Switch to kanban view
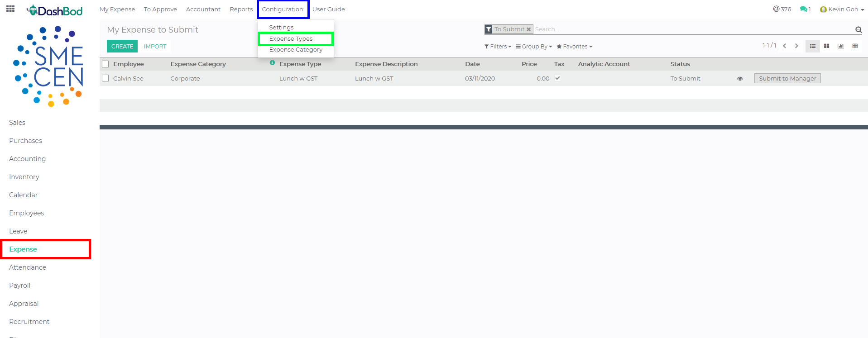This screenshot has width=868, height=338. [826, 46]
